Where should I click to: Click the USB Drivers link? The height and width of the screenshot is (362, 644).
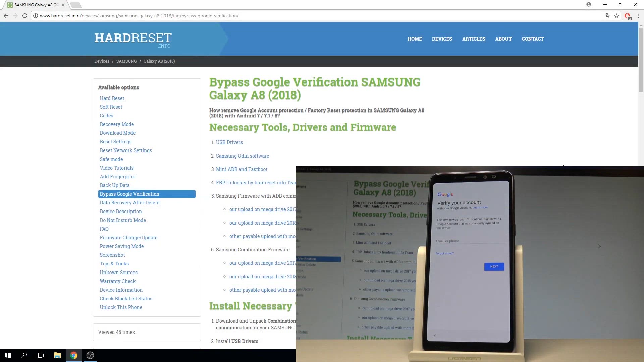[229, 142]
